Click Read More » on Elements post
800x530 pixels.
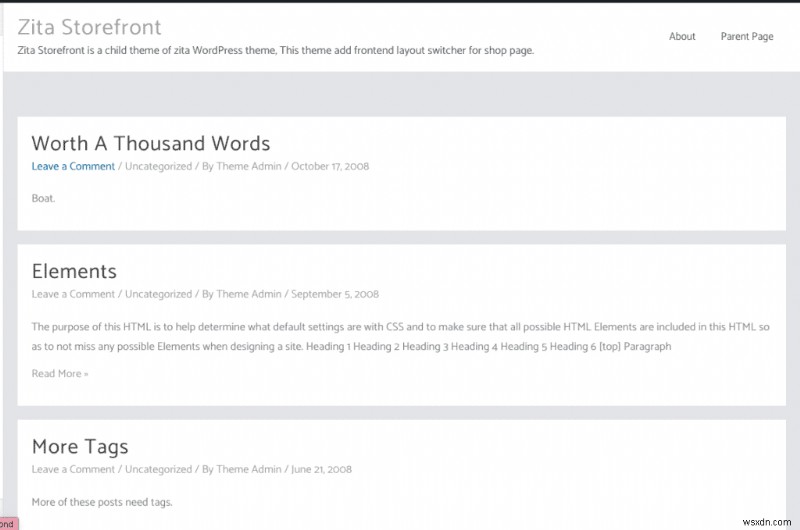(59, 374)
